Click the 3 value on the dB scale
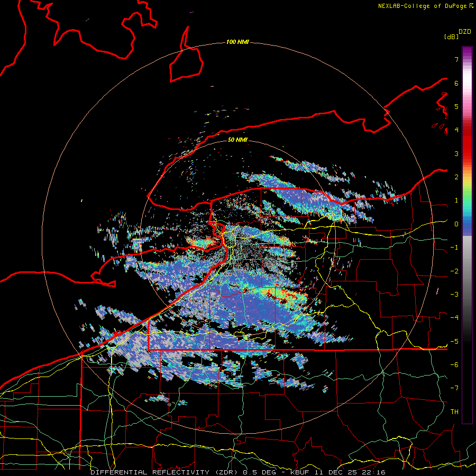Viewport: 476px width, 476px height. [456, 153]
